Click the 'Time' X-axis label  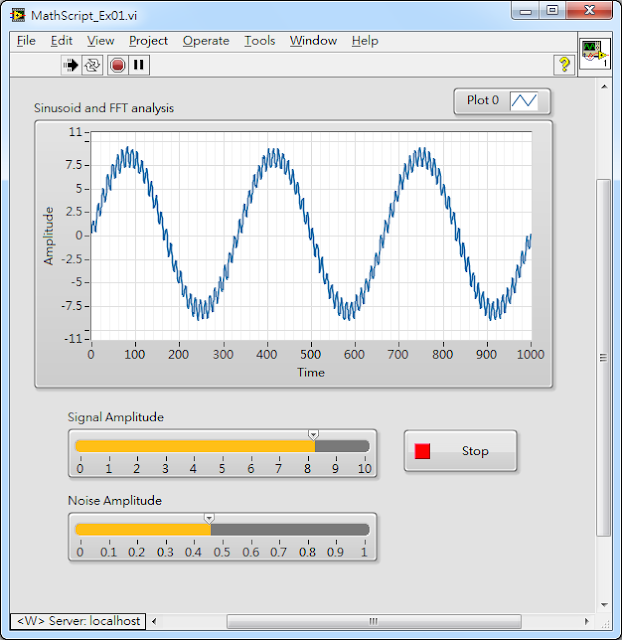[311, 373]
